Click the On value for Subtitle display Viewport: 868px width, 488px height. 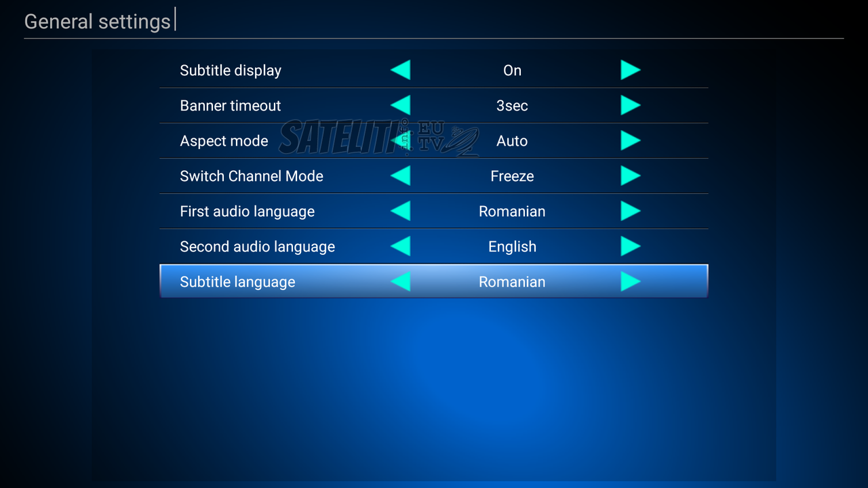click(512, 70)
